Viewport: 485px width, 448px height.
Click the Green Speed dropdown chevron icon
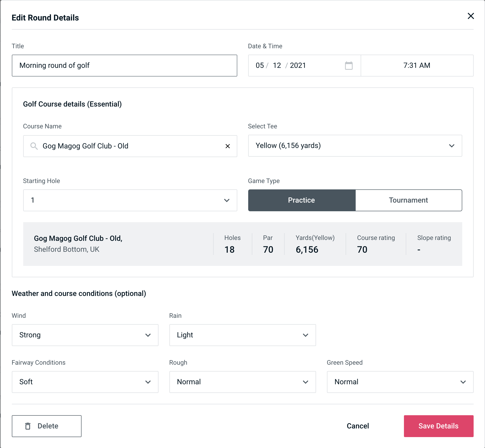[463, 382]
